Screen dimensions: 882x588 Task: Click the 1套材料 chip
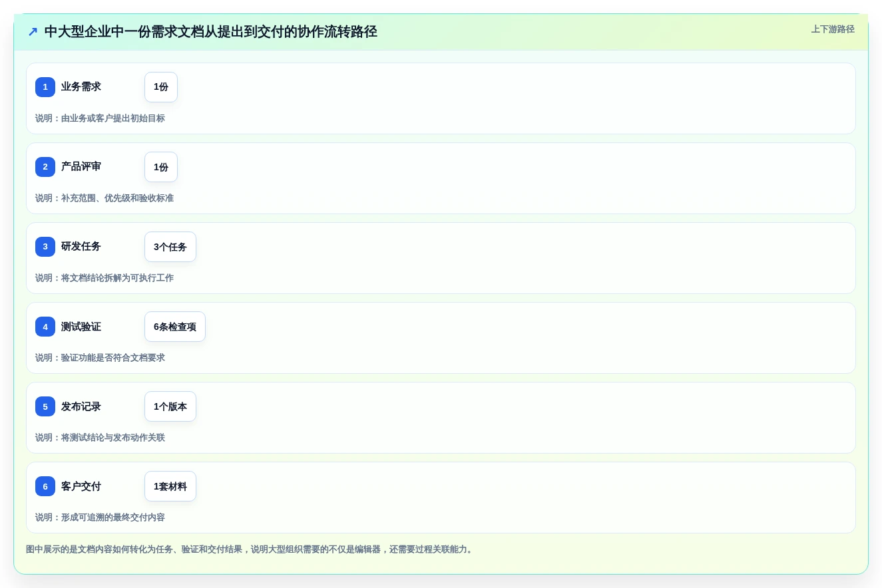[x=170, y=486]
